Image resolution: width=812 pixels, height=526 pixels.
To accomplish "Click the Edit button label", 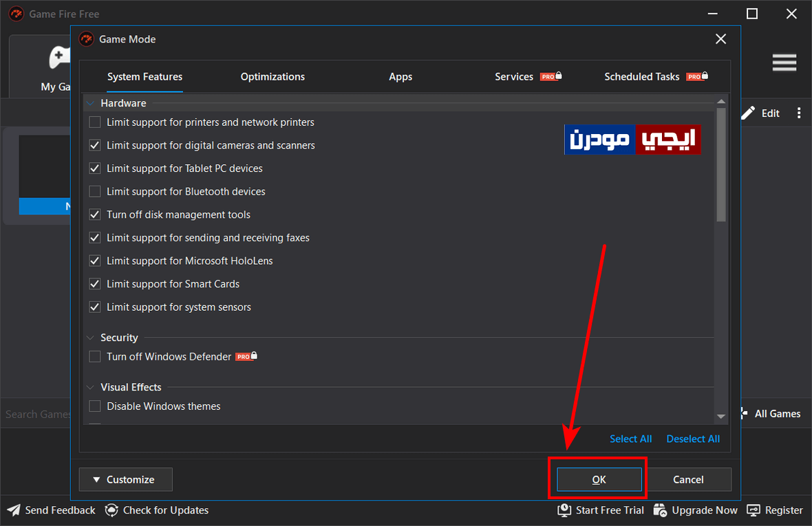I will pos(771,113).
